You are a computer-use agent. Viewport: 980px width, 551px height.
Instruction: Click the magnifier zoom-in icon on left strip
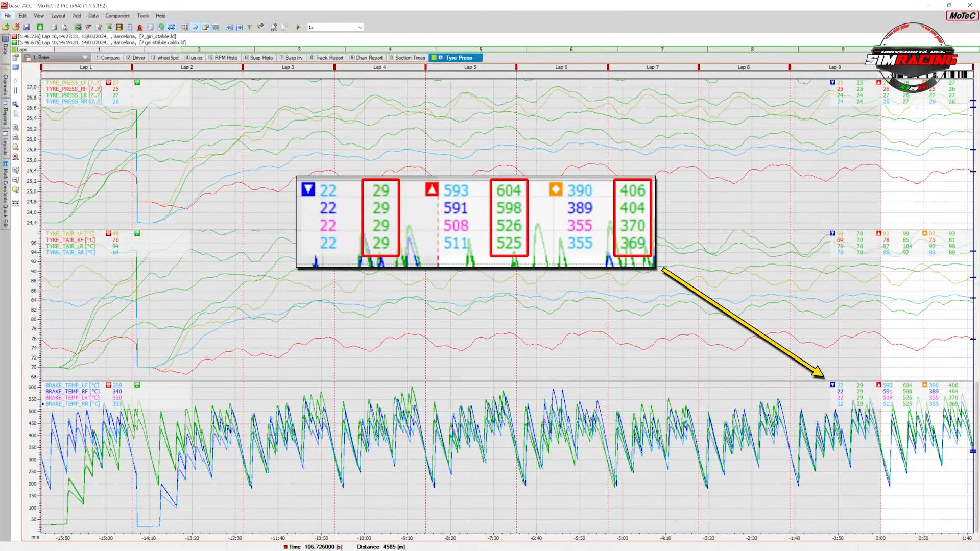point(15,128)
